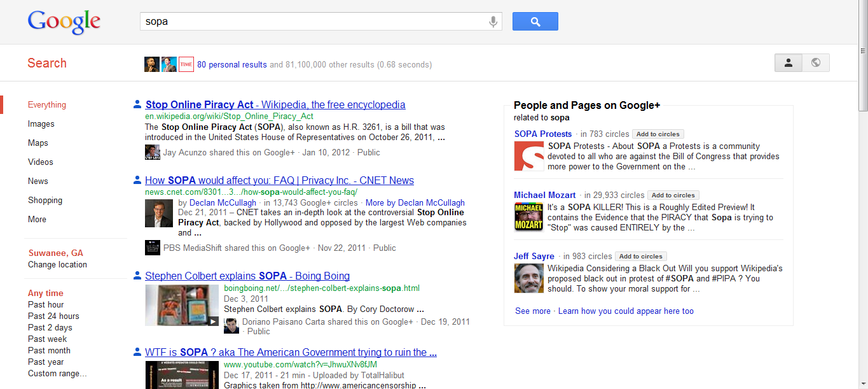Click second personal results avatar thumbnail
Image resolution: width=868 pixels, height=389 pixels.
169,64
